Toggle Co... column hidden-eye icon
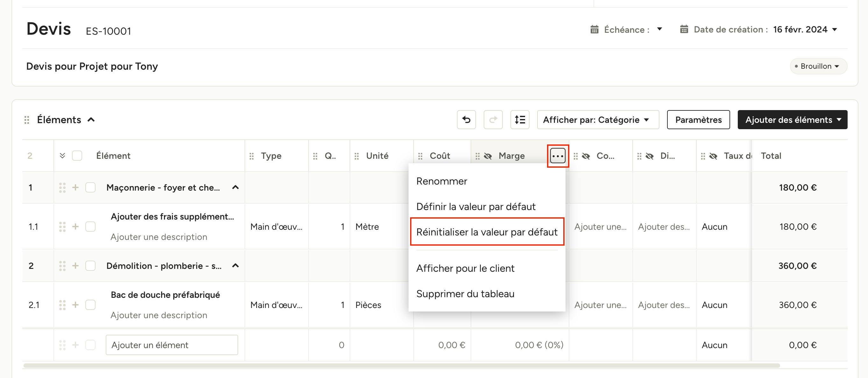This screenshot has width=868, height=378. (586, 156)
